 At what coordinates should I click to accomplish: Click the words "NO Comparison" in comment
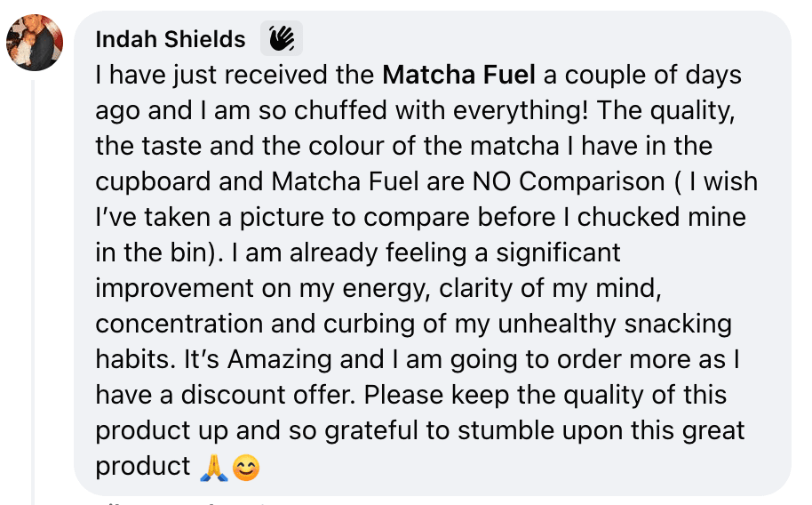pyautogui.click(x=593, y=181)
